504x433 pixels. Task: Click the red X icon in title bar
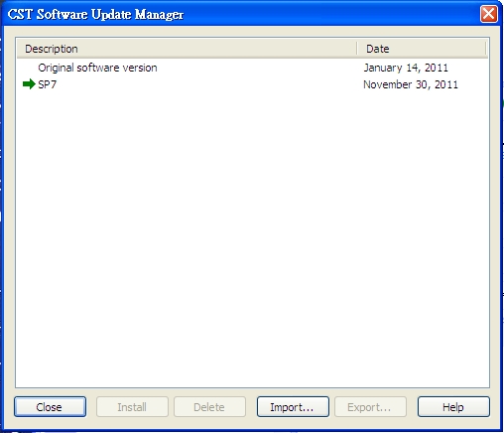click(x=489, y=14)
